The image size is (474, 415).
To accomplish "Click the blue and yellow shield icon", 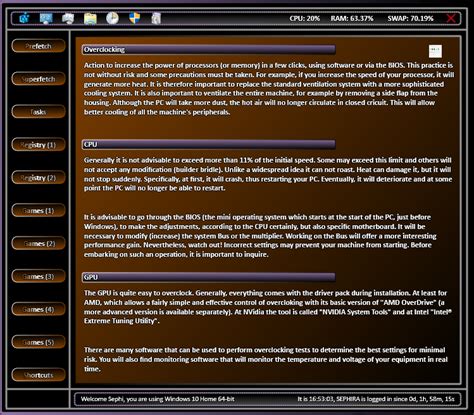I will [134, 18].
